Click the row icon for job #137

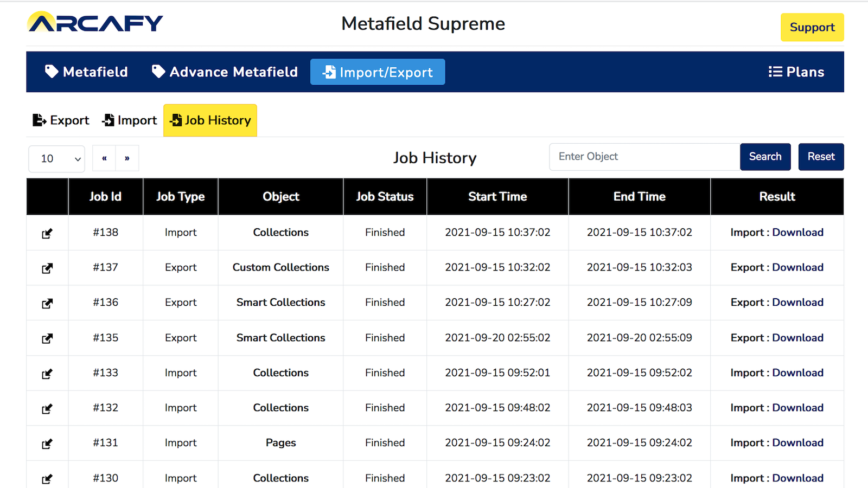click(x=47, y=268)
